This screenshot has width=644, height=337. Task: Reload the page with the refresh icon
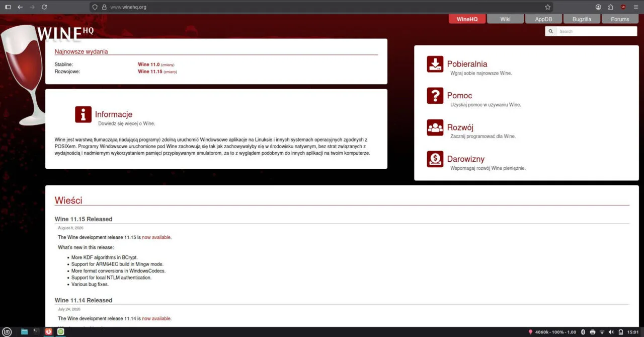click(44, 7)
